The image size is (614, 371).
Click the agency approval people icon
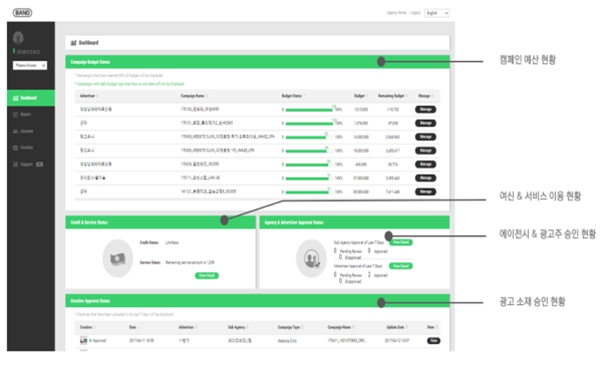point(311,259)
